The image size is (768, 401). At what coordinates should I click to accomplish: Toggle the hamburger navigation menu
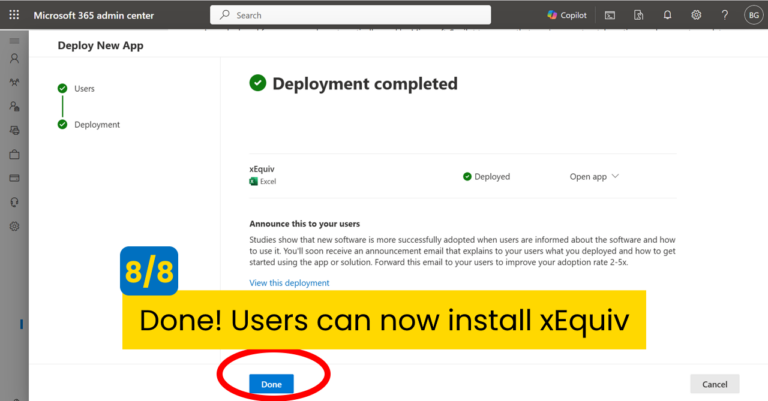coord(14,41)
